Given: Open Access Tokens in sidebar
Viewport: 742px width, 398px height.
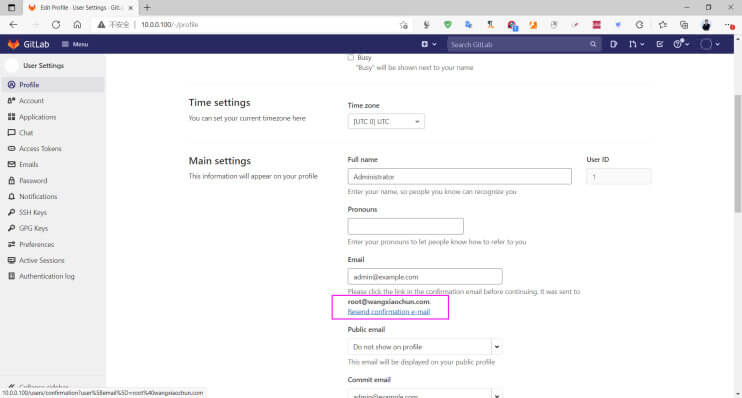Looking at the screenshot, I should click(52, 149).
